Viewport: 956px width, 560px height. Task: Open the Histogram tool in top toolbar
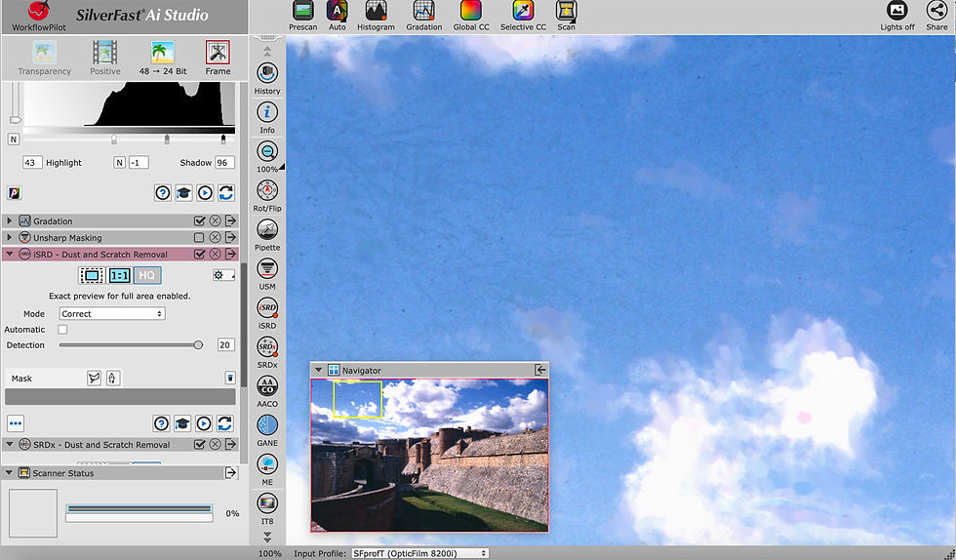pyautogui.click(x=376, y=16)
